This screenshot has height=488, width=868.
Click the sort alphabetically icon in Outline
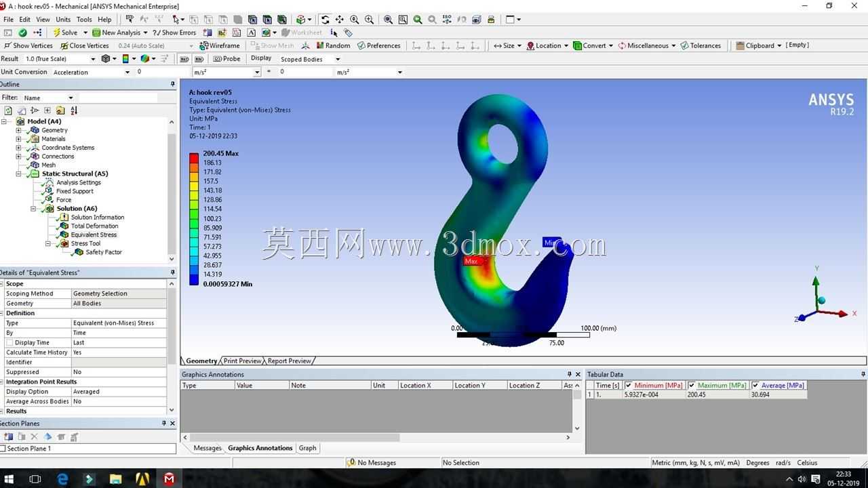point(74,110)
